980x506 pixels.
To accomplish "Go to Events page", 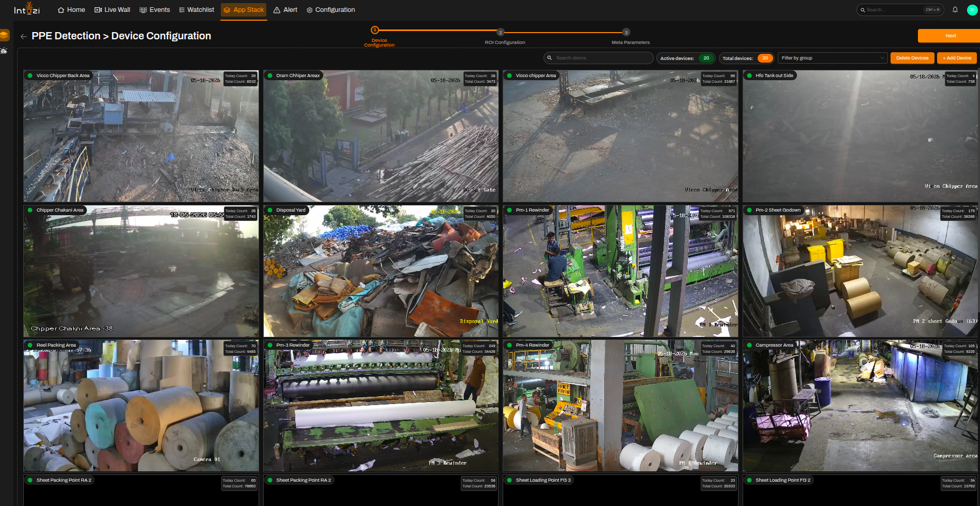I will pos(155,10).
